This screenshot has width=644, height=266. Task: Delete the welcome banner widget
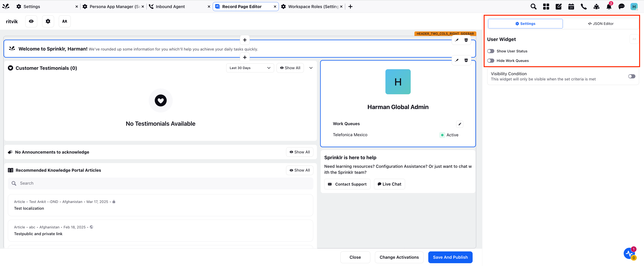(x=466, y=40)
